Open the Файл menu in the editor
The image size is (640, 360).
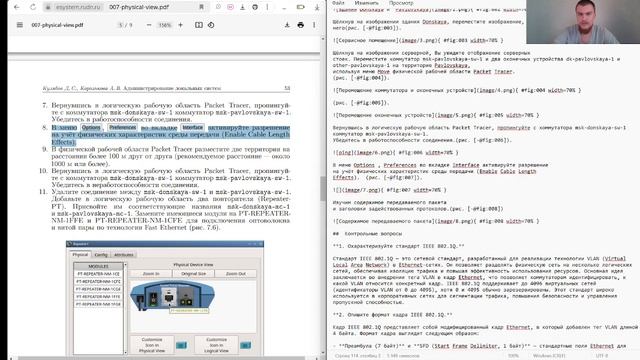[x=338, y=3]
